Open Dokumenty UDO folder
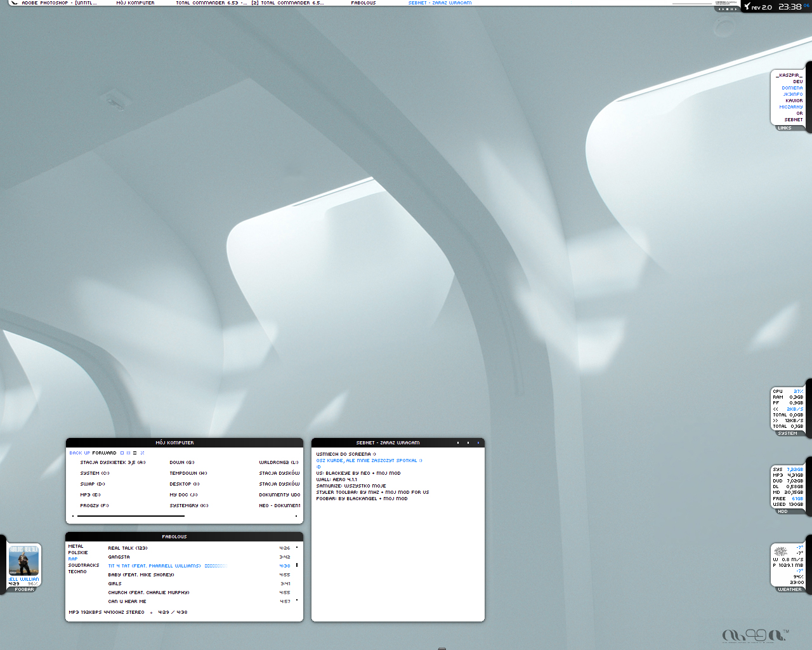Image resolution: width=812 pixels, height=650 pixels. 280,495
